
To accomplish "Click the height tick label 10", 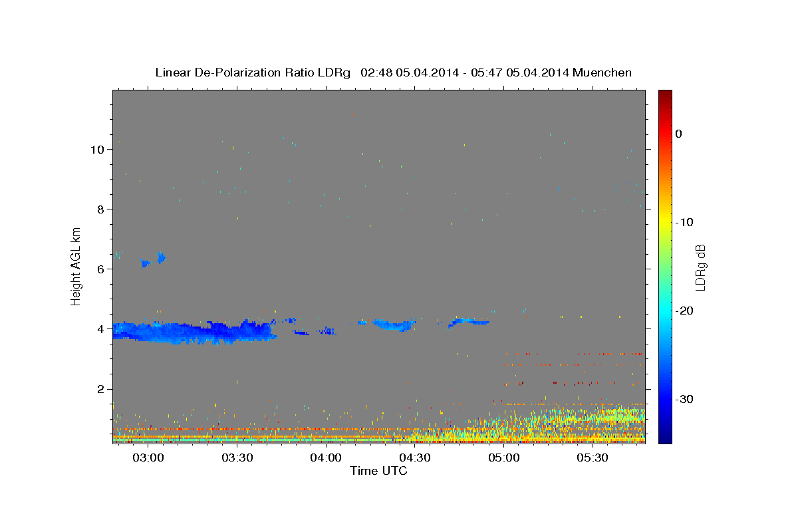I will pos(97,149).
